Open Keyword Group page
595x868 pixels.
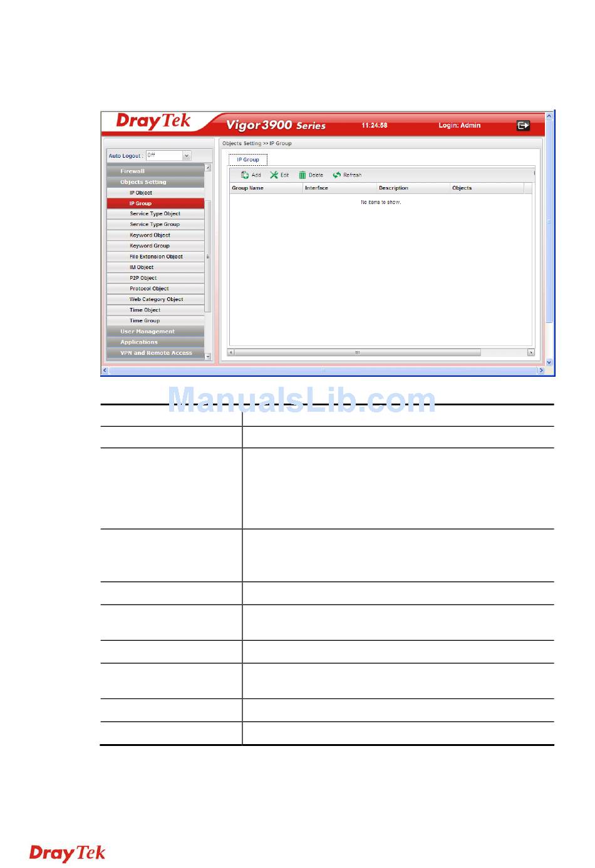155,246
